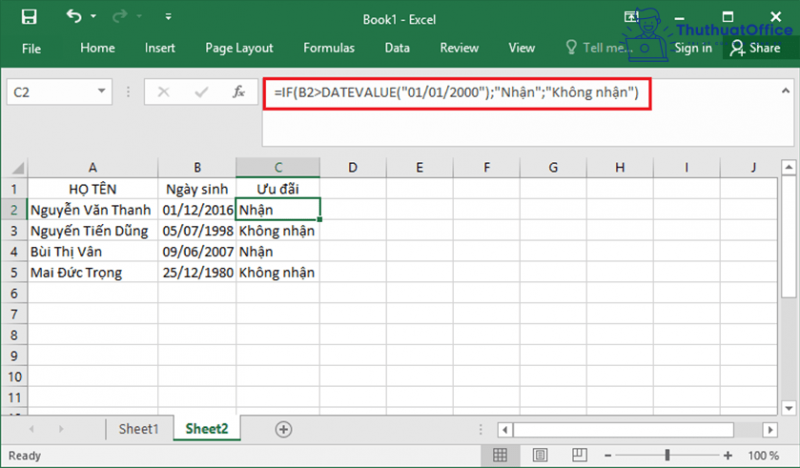
Task: Switch to Sheet1 tab
Action: tap(139, 429)
